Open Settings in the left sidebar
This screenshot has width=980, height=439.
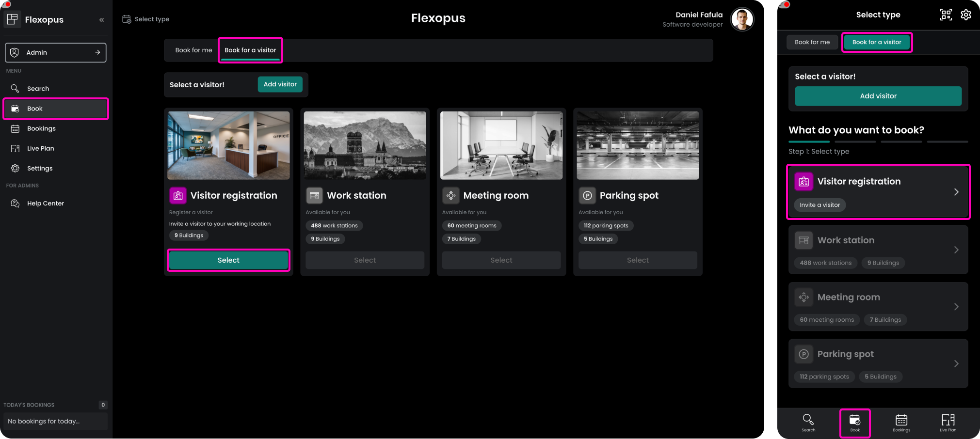tap(40, 168)
